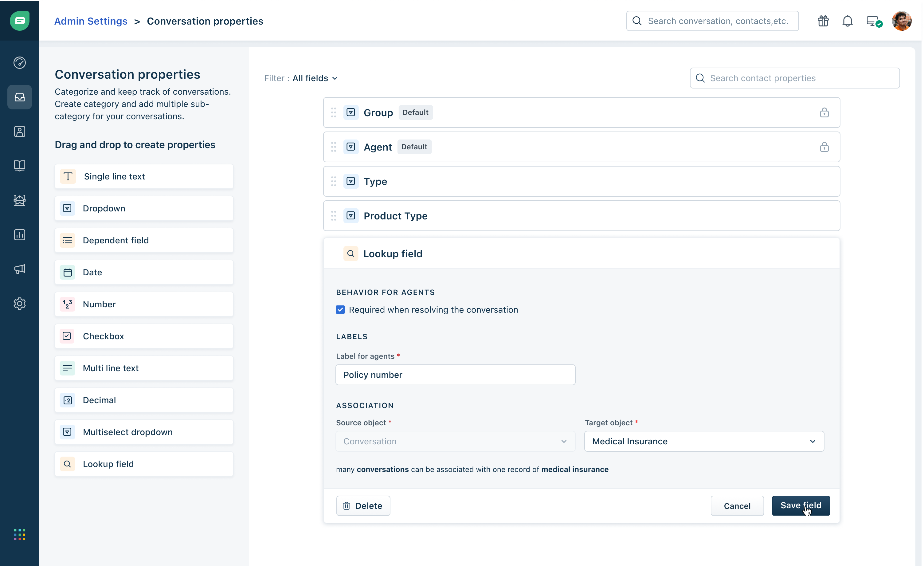Select the Analytics bar-chart icon in sidebar

[19, 235]
